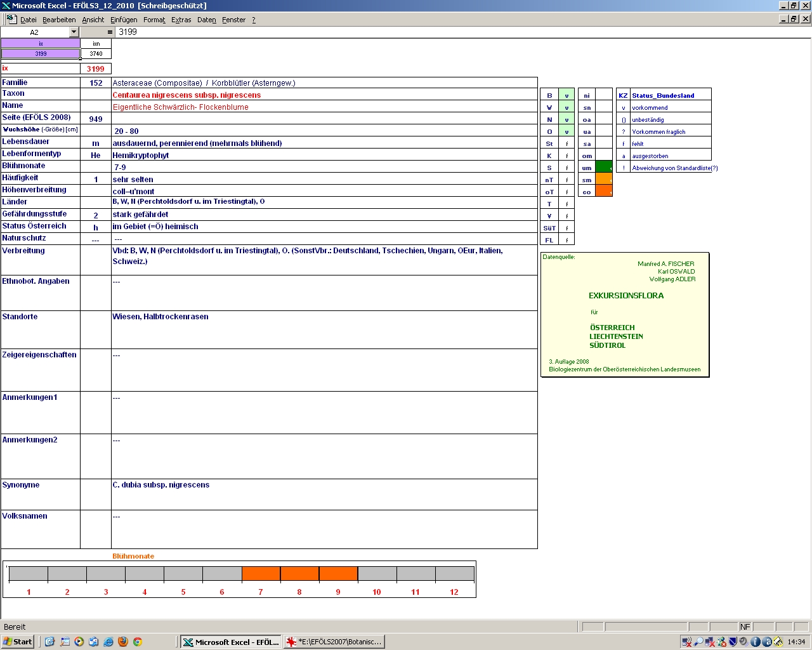812x650 pixels.
Task: Click the EXKURSIONSFLORA source title
Action: 626,295
